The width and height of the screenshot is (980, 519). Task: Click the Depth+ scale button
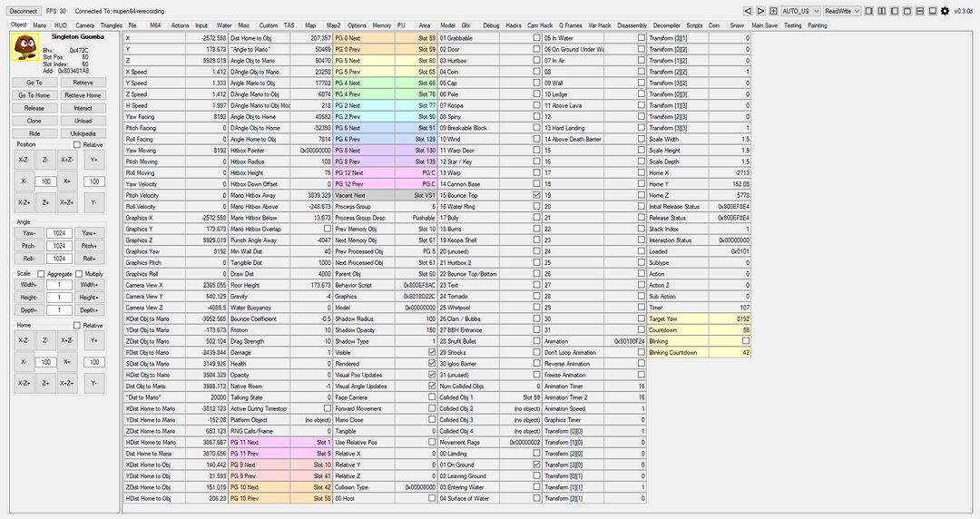(89, 310)
